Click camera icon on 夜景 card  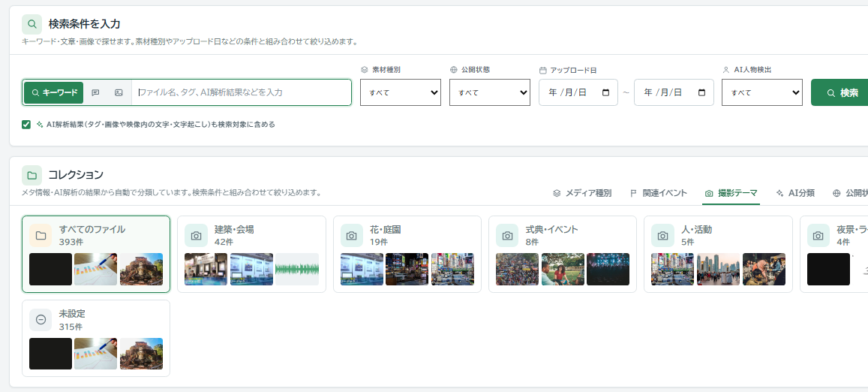(x=818, y=235)
